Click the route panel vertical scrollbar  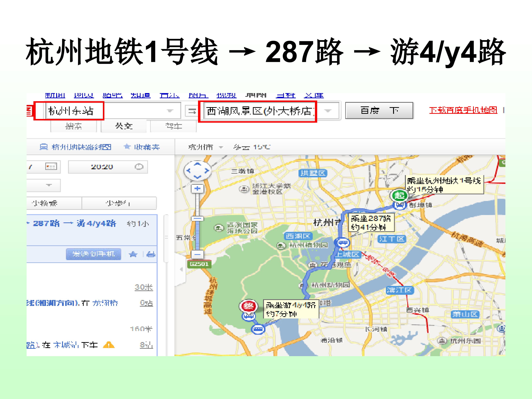pyautogui.click(x=166, y=238)
